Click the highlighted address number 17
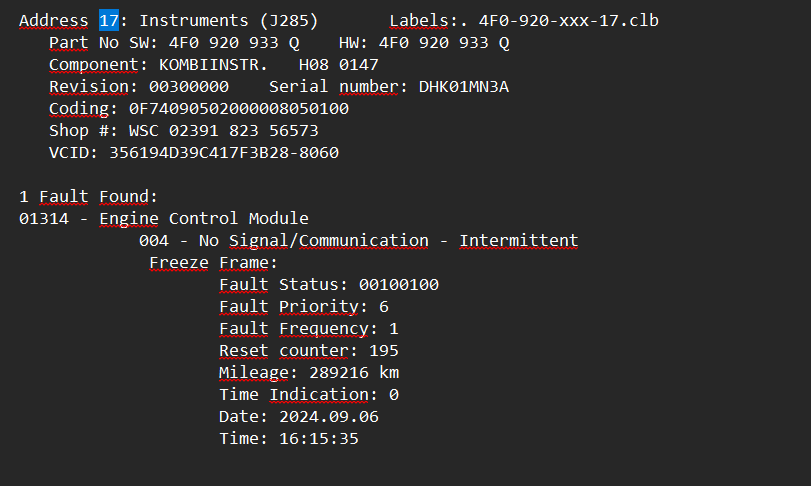Screen dimensions: 811x486 [x=109, y=20]
